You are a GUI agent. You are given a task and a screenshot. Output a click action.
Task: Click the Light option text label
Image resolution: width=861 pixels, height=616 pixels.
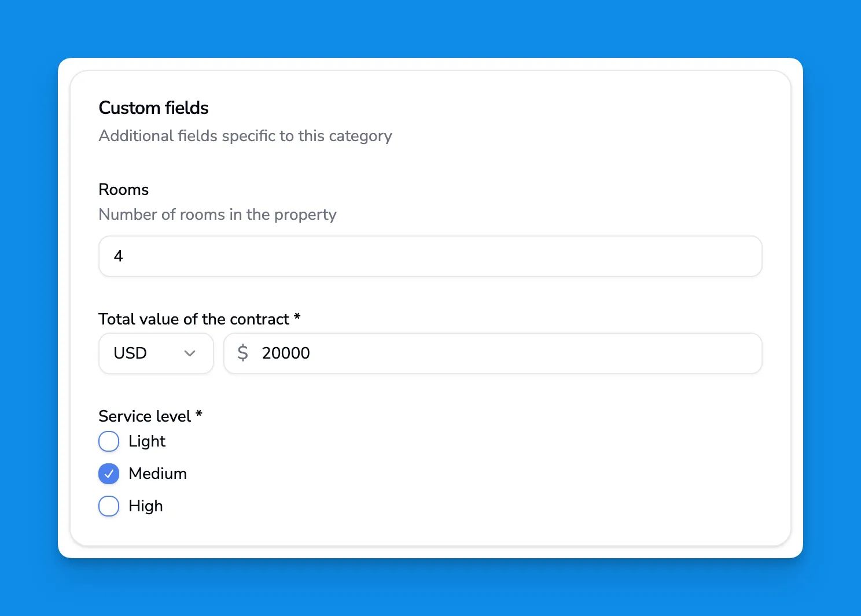pos(147,441)
